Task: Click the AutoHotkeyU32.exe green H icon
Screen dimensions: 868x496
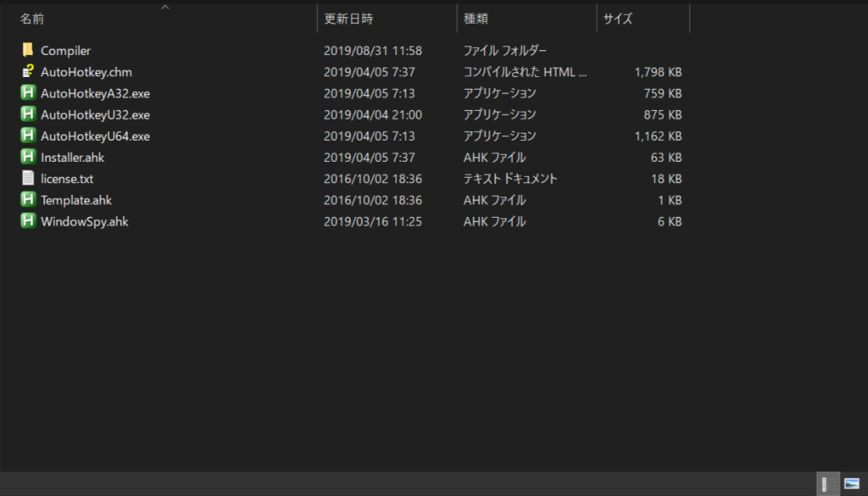Action: 28,114
